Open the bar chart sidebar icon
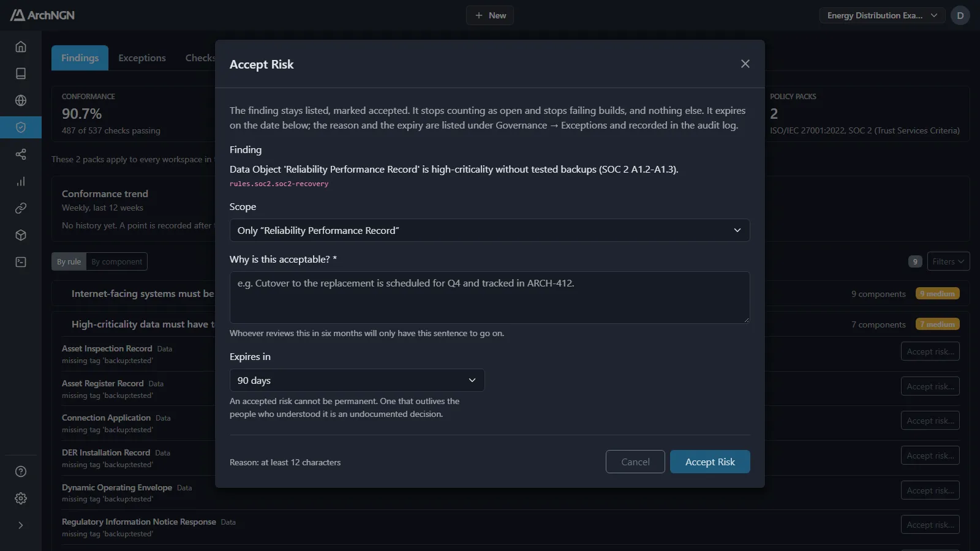Screen dimensions: 980x551 pos(21,181)
